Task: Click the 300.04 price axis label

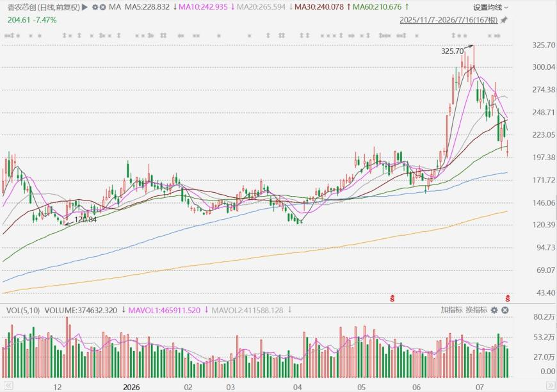Action: click(x=544, y=67)
